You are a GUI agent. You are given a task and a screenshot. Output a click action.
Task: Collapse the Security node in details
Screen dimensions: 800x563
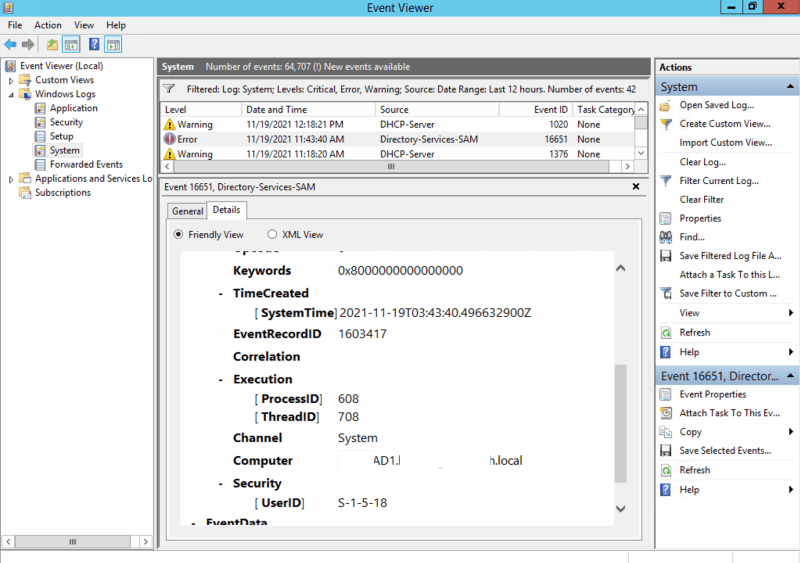point(220,484)
